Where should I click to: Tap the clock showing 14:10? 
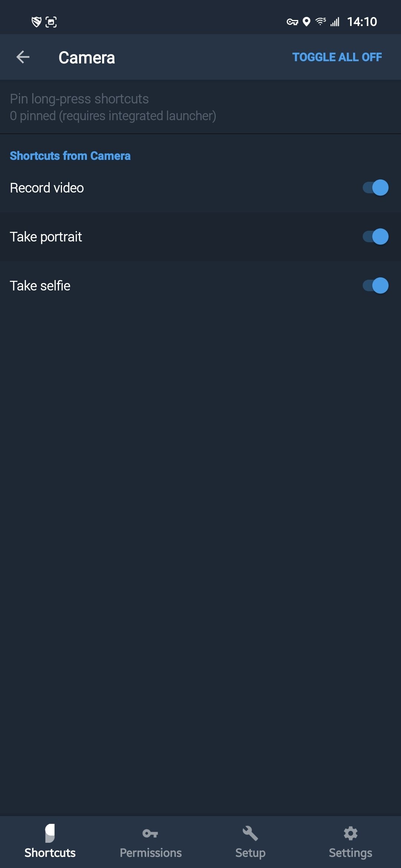click(x=362, y=22)
